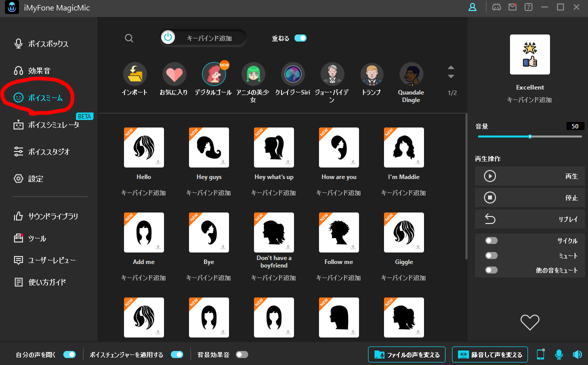Click 録音して声を変える button
The width and height of the screenshot is (588, 365).
tap(490, 354)
